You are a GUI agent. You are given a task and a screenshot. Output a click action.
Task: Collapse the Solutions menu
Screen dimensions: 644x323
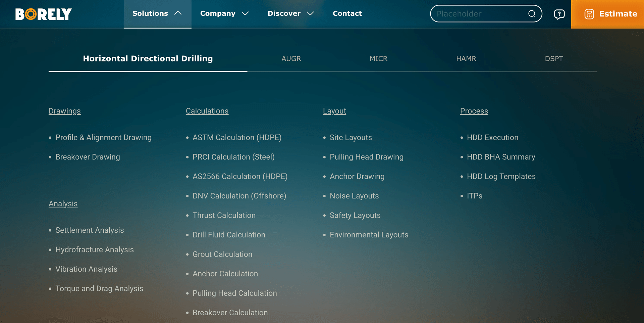coord(157,14)
